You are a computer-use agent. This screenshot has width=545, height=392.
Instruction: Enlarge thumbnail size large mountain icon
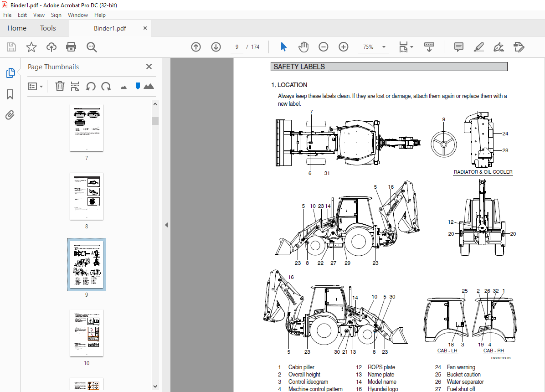[x=149, y=86]
